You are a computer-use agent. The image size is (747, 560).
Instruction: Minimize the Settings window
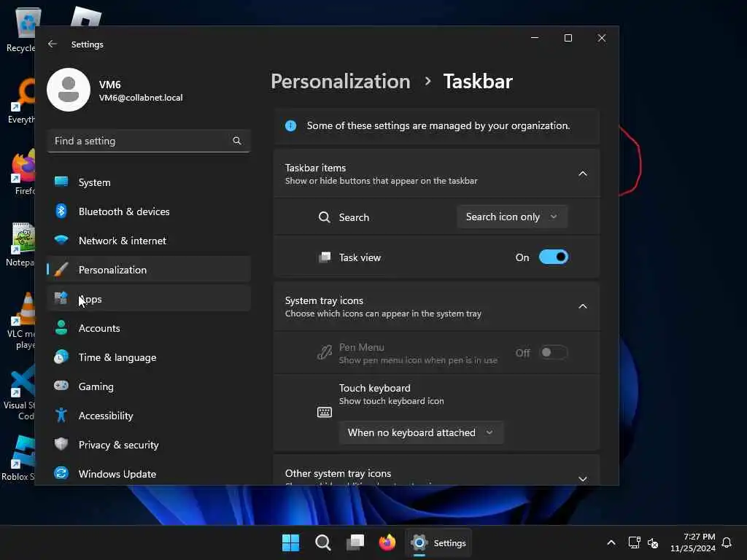(x=535, y=38)
